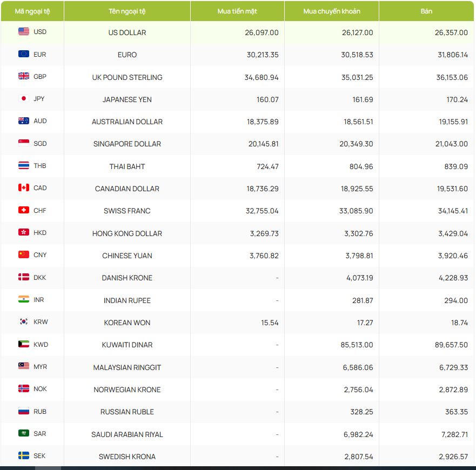The width and height of the screenshot is (476, 470).
Task: Click the European Union flag icon
Action: [24, 54]
